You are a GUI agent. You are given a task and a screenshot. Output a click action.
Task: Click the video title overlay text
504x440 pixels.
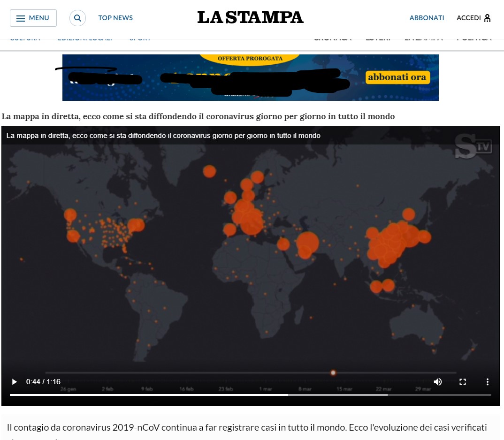coord(163,136)
